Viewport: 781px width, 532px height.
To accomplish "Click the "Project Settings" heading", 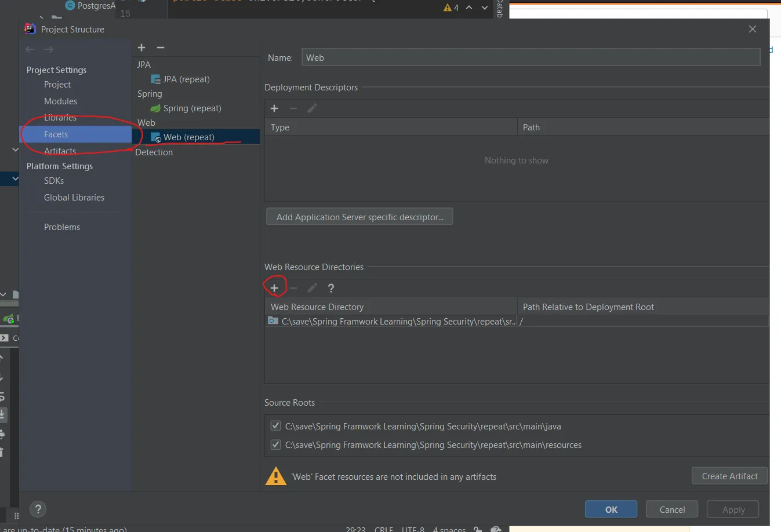I will 56,70.
